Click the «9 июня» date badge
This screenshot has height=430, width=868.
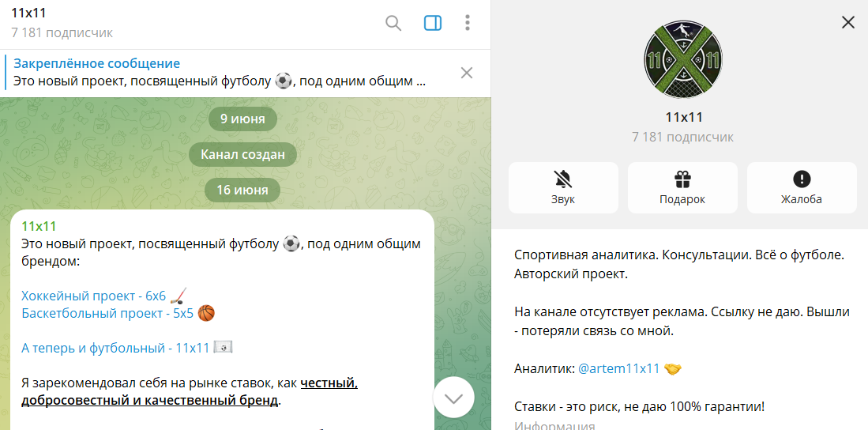242,119
